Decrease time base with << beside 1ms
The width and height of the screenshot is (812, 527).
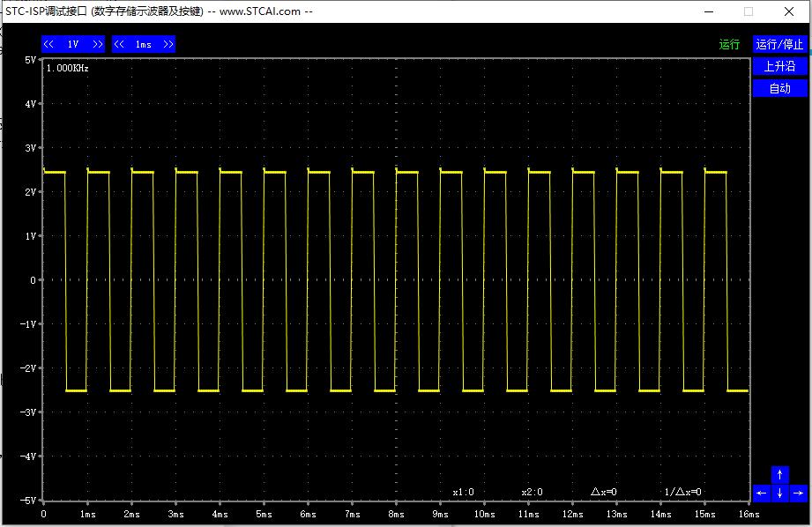(x=119, y=44)
